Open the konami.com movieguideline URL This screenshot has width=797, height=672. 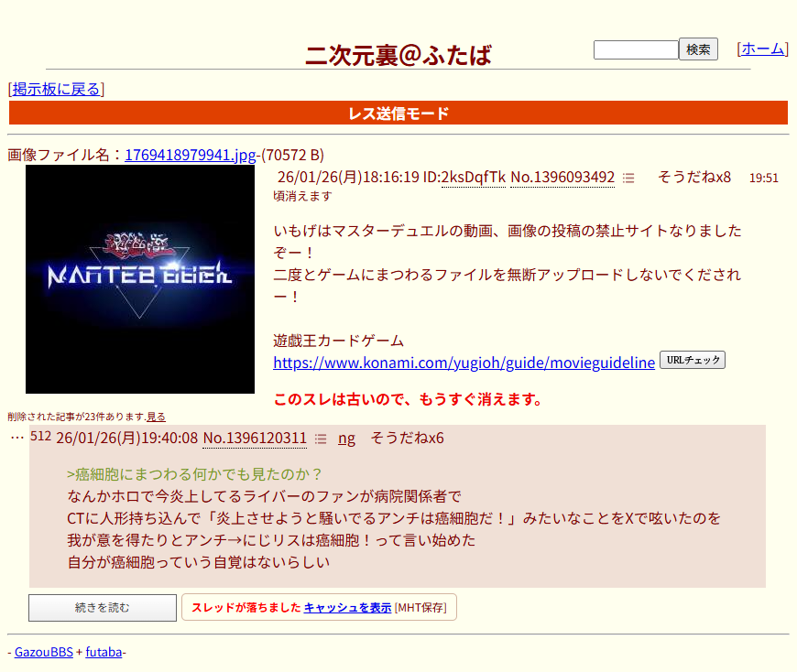coord(464,363)
